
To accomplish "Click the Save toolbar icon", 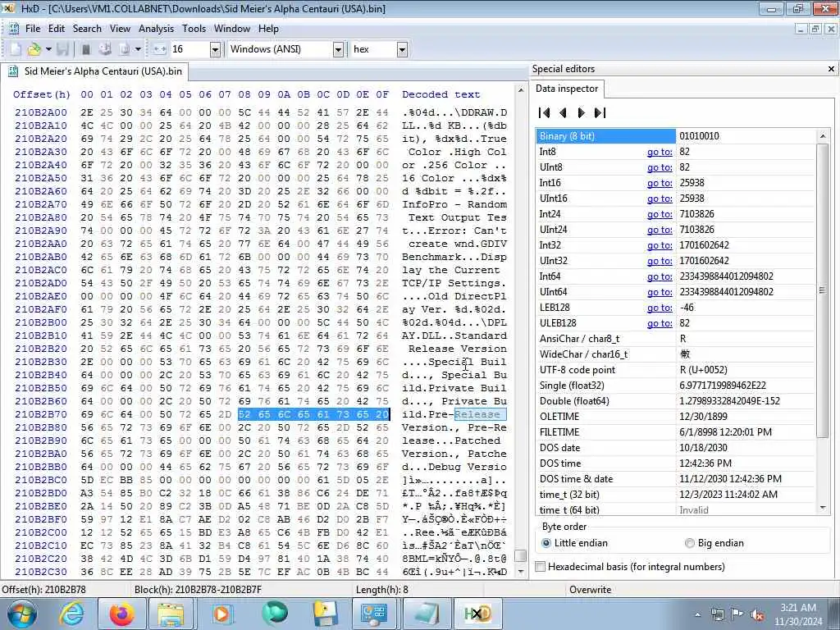I will [62, 49].
